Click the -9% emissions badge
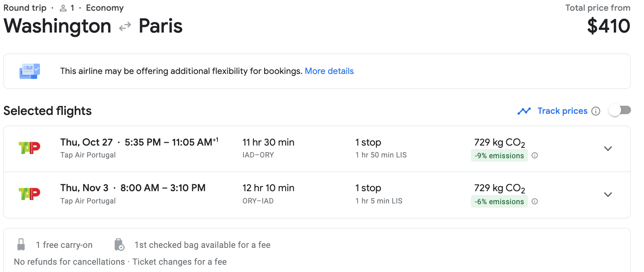The height and width of the screenshot is (272, 644). point(499,156)
